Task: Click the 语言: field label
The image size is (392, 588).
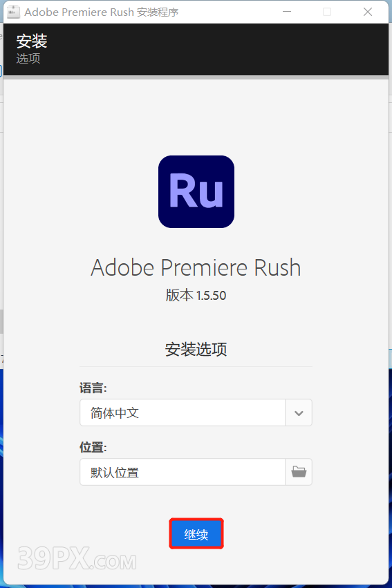Action: 93,388
